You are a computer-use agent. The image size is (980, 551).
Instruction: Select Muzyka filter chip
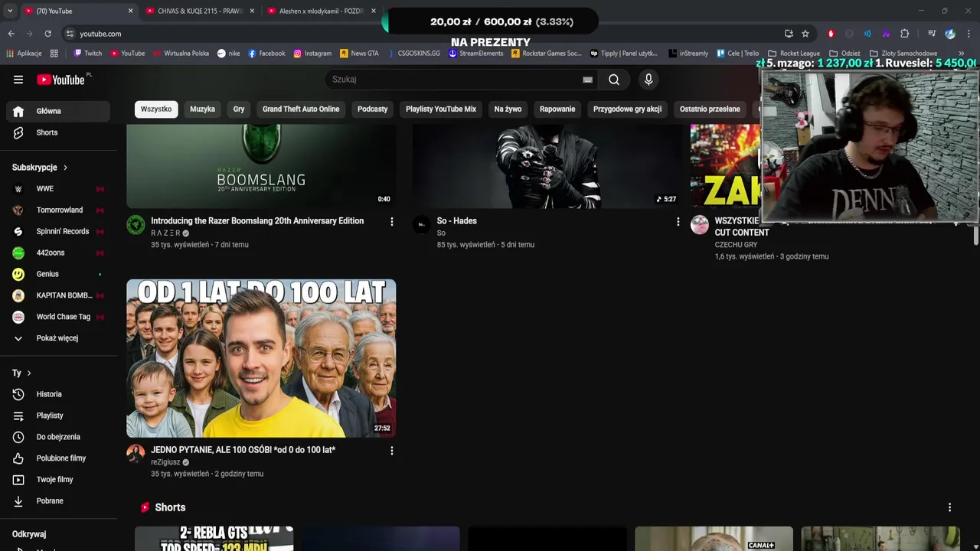(202, 109)
